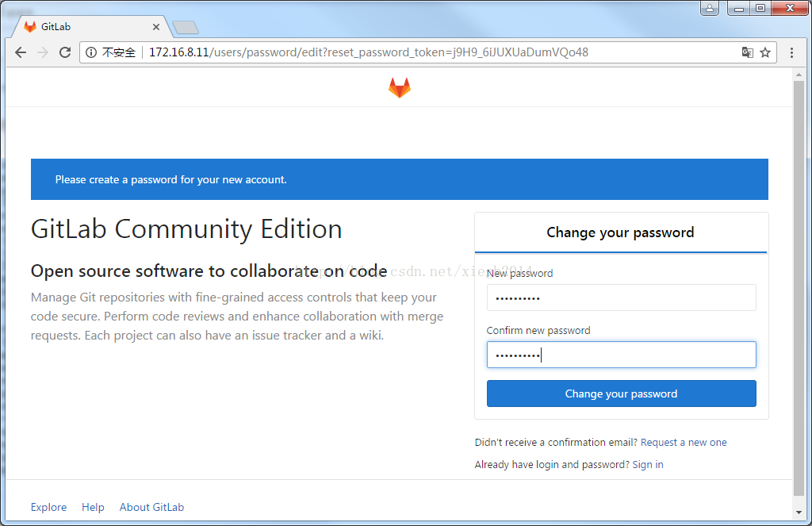Click Request a new one link
Screen dimensions: 812x526
tap(684, 443)
